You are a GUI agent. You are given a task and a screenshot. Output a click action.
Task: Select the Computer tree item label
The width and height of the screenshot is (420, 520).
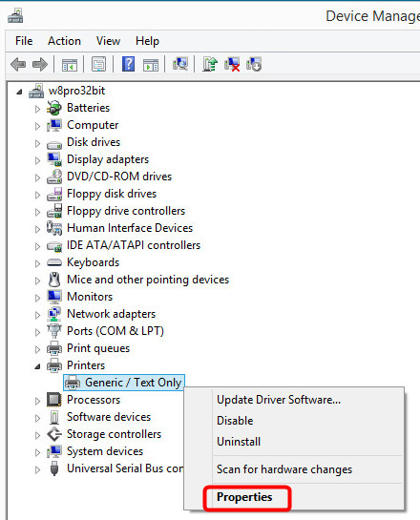(x=93, y=125)
